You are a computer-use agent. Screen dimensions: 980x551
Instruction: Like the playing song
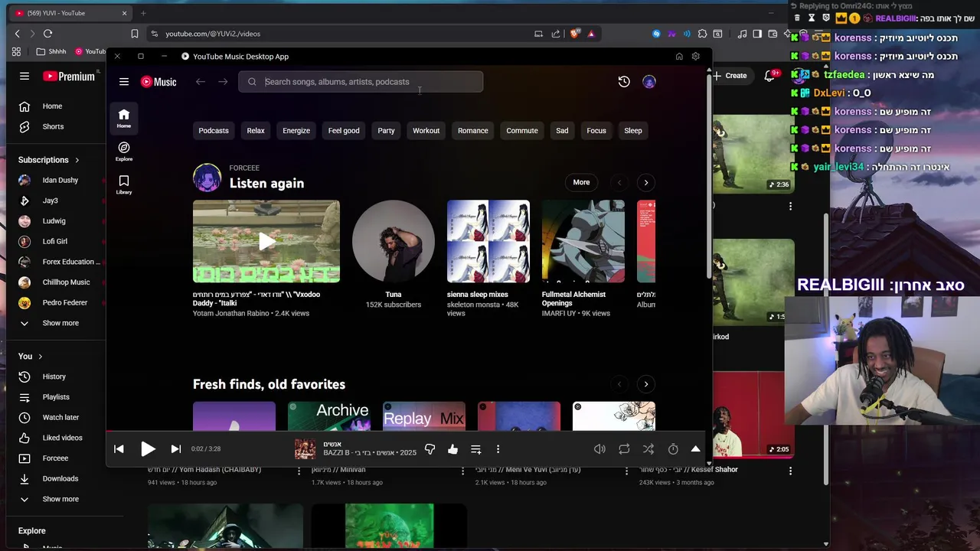coord(452,449)
